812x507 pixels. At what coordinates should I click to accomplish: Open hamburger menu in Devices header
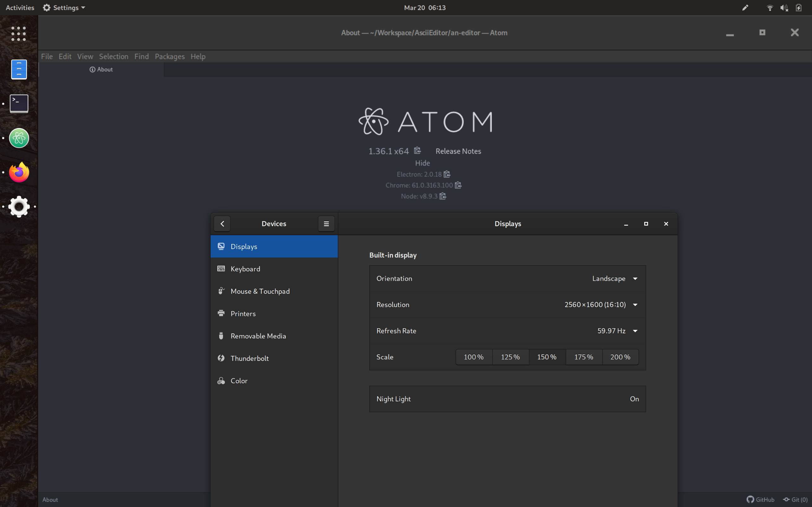[326, 224]
